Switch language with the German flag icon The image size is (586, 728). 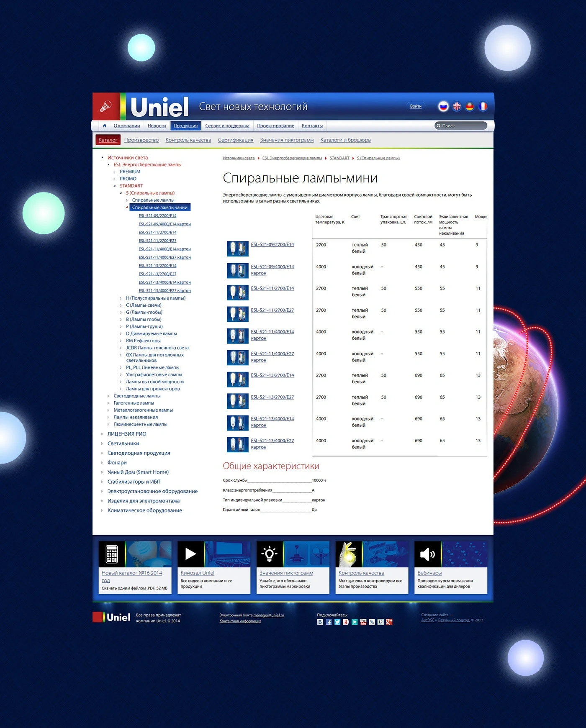click(470, 107)
